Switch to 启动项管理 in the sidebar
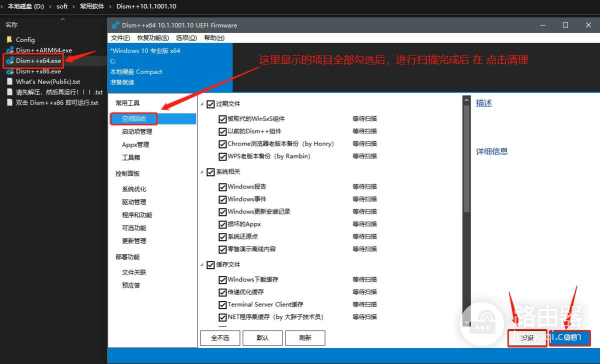Viewport: 600px width, 364px height. pos(137,132)
